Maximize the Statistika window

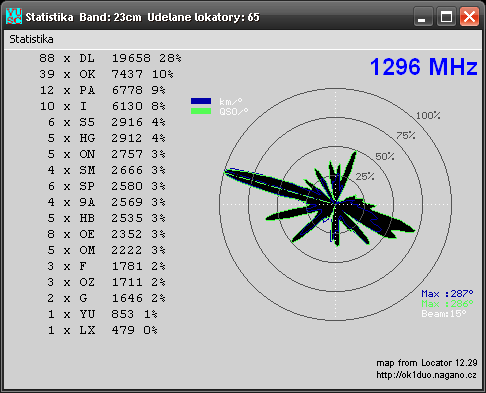[446, 17]
